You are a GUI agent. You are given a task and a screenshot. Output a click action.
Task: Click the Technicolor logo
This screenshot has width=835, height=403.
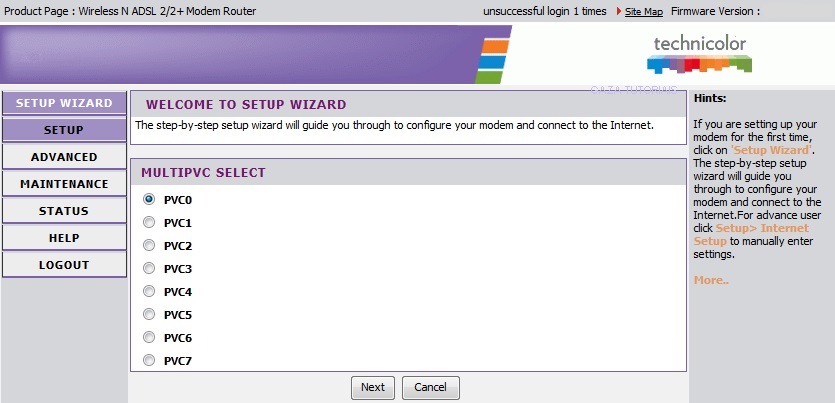click(x=699, y=54)
